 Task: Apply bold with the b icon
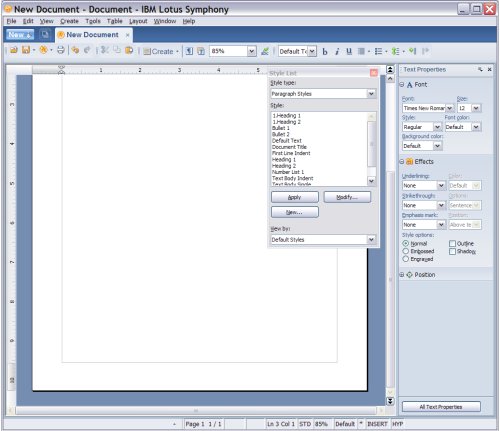click(325, 51)
